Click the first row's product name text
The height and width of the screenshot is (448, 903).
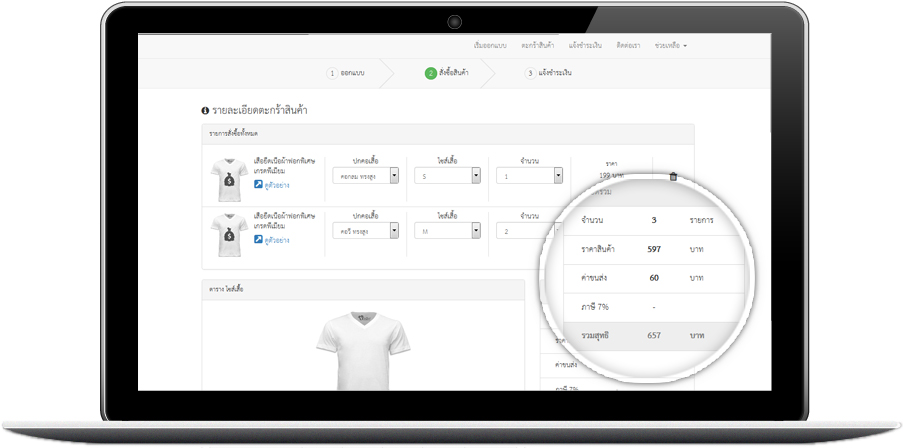click(284, 166)
